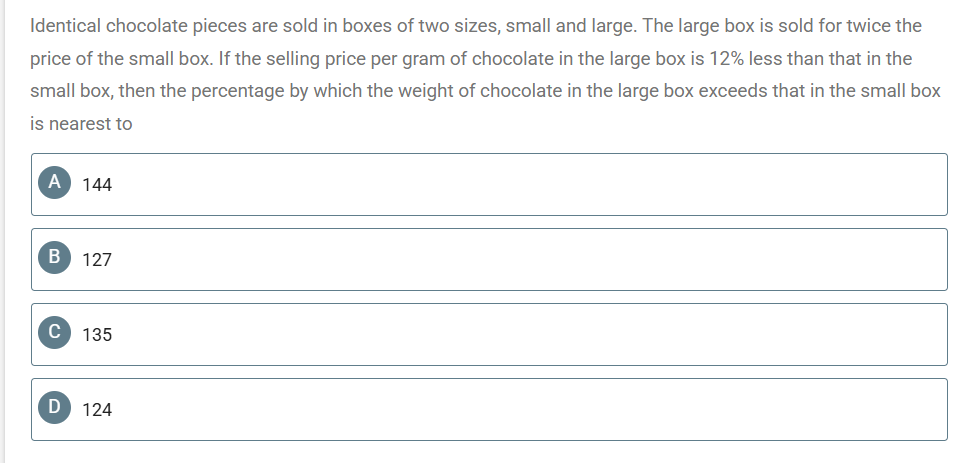Click the number 127 label
This screenshot has width=967, height=463.
97,260
